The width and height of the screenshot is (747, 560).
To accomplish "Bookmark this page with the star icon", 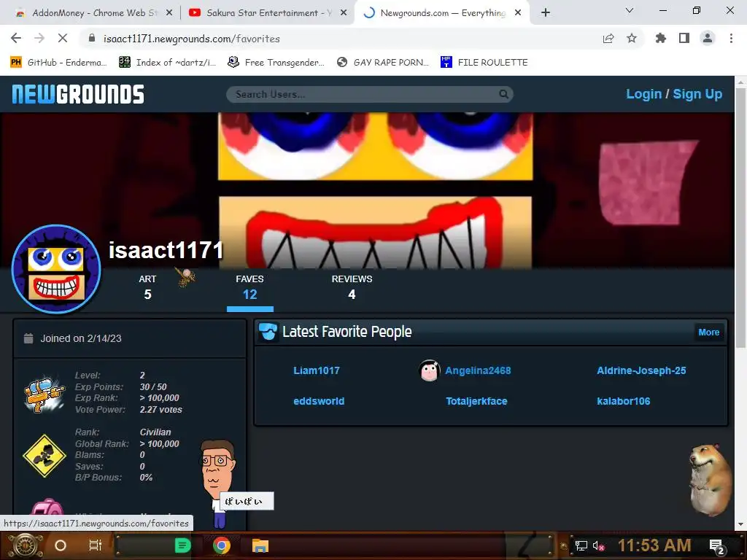I will point(632,39).
